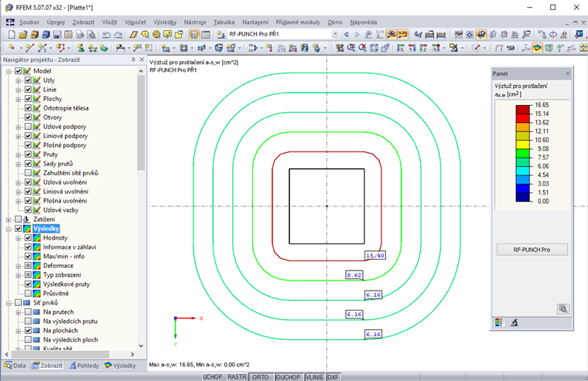Select the new line tool
This screenshot has height=381, width=588.
tap(29, 48)
